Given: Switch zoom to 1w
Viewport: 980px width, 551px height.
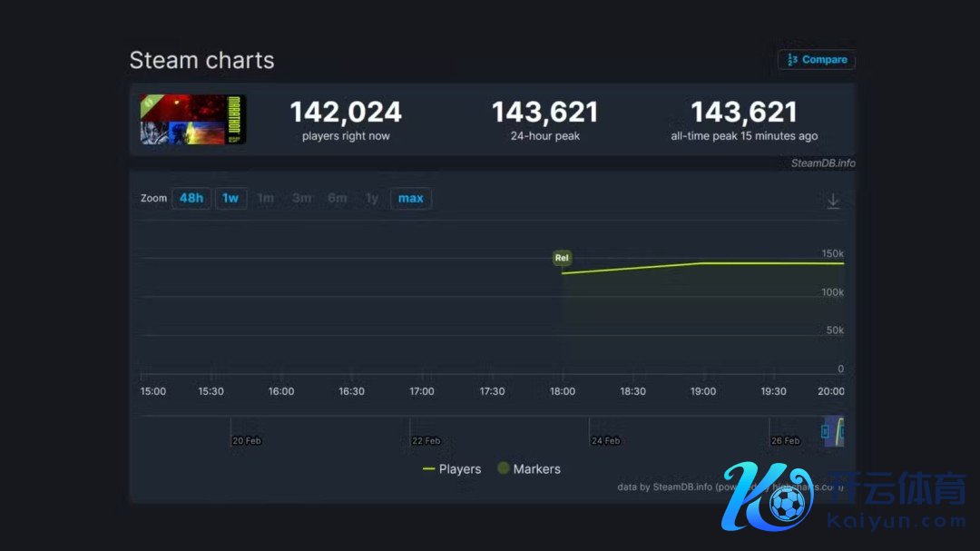Looking at the screenshot, I should click(230, 198).
